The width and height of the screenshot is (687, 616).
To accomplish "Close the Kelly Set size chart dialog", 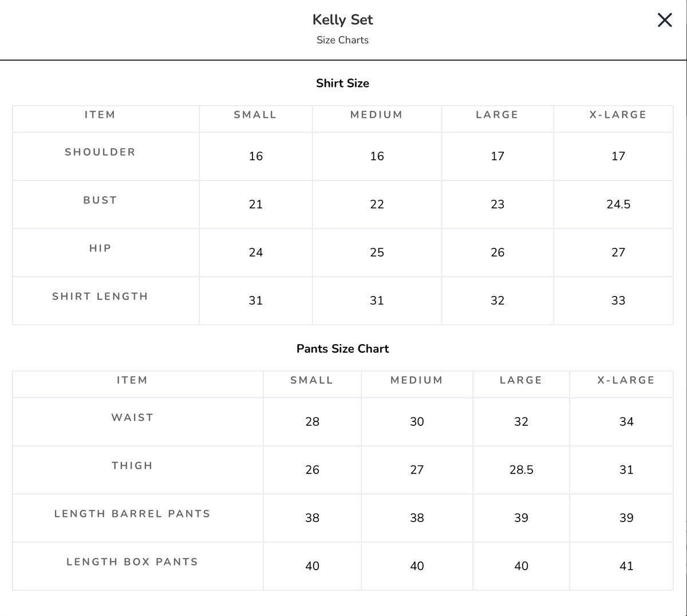I will (x=665, y=20).
